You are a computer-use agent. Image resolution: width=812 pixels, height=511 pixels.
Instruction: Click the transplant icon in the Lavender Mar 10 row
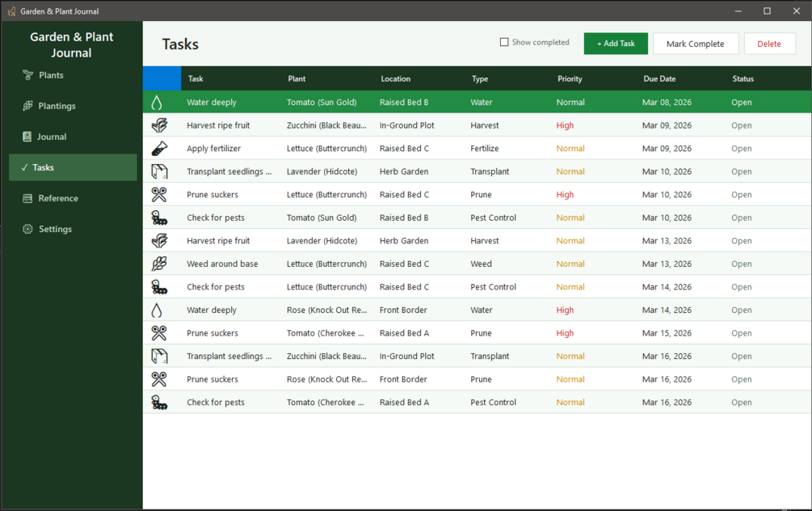click(159, 171)
